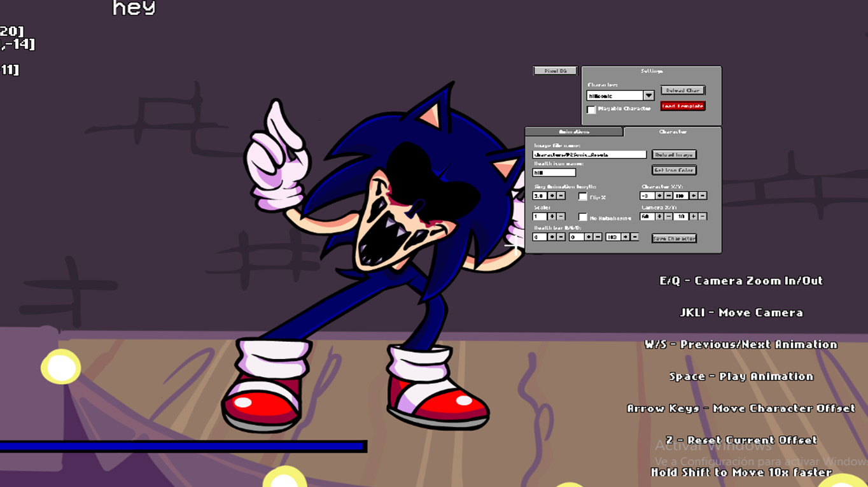This screenshot has width=868, height=487.
Task: Click the Image file name field
Action: coord(589,154)
